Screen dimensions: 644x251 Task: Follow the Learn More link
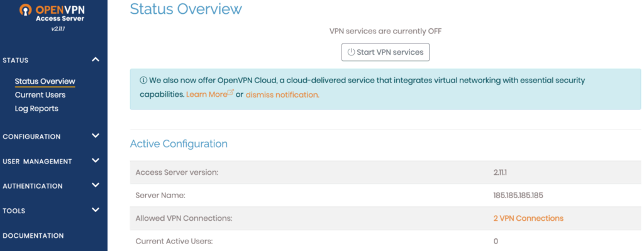click(x=206, y=94)
